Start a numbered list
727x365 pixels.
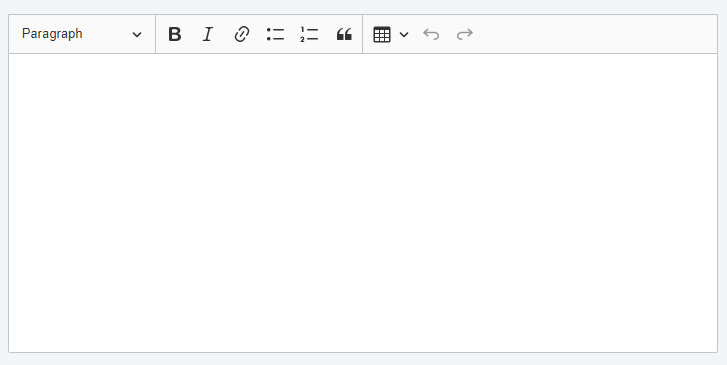pyautogui.click(x=309, y=34)
